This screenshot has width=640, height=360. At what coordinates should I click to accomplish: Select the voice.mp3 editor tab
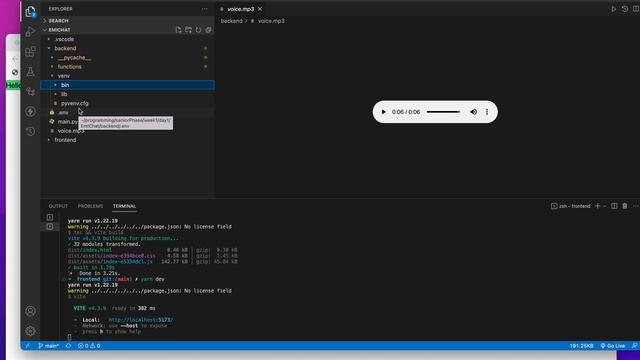coord(240,9)
